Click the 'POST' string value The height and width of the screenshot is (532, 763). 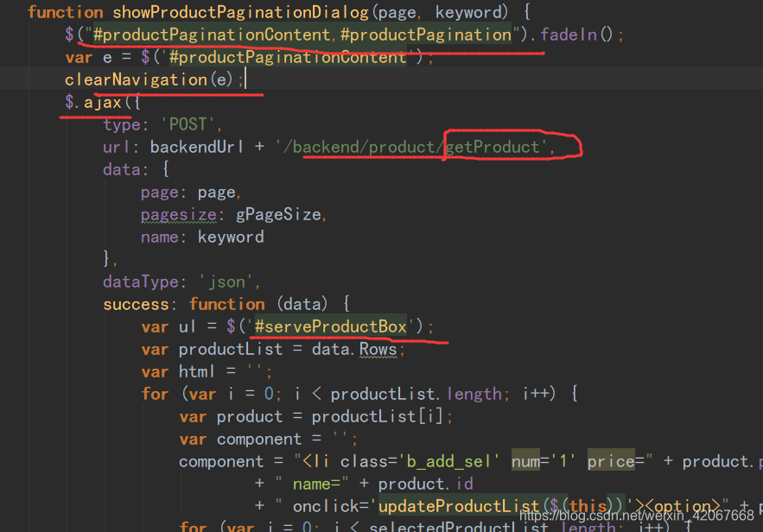[188, 124]
